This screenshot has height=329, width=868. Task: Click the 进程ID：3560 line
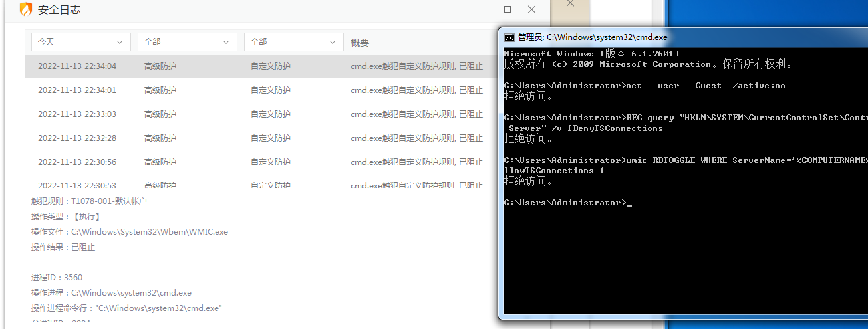57,278
